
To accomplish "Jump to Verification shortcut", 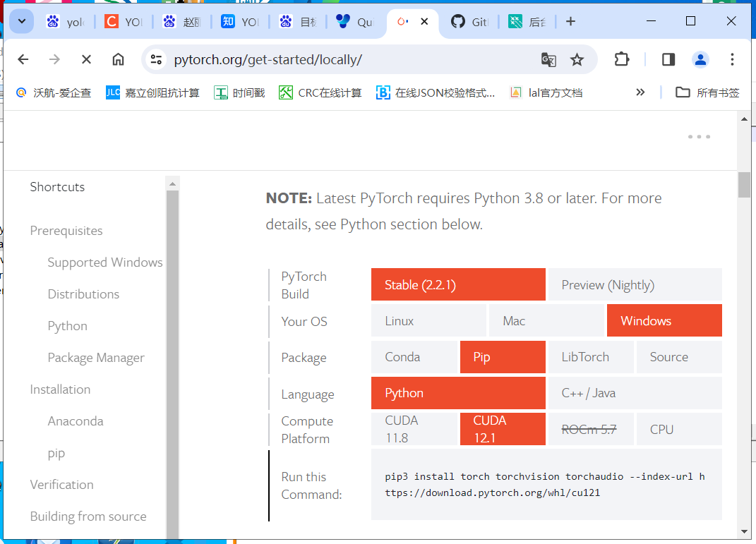I will pyautogui.click(x=61, y=485).
